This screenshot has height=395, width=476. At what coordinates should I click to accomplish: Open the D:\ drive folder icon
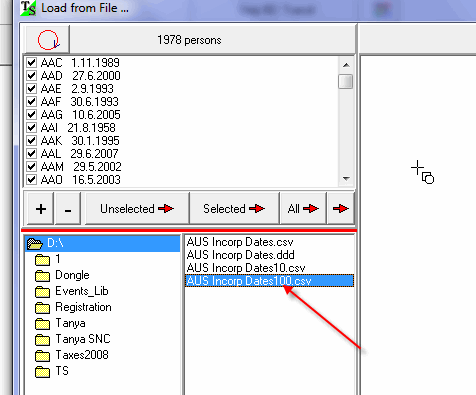pos(35,243)
